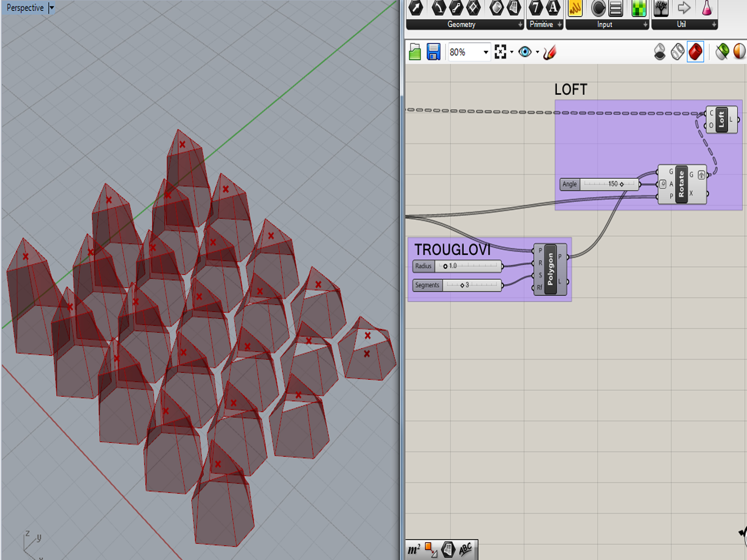Screen dimensions: 747x560
Task: Select the tree Util icon
Action: (x=661, y=8)
